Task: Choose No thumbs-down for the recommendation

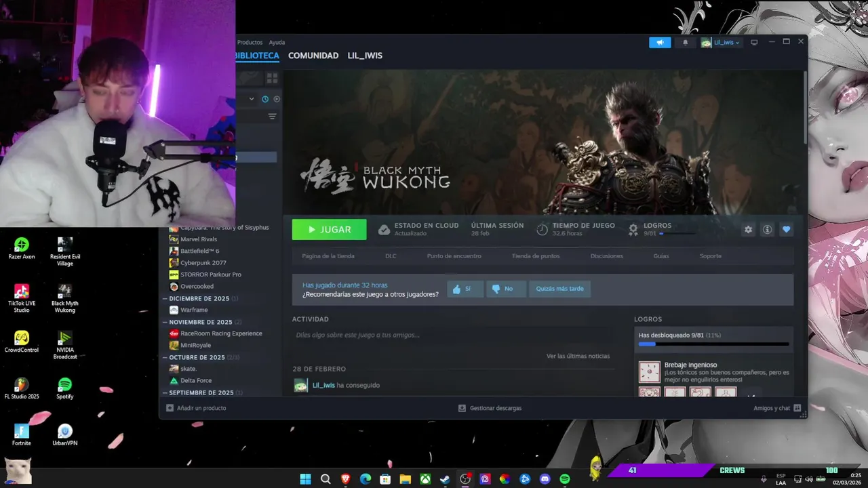Action: pyautogui.click(x=505, y=289)
